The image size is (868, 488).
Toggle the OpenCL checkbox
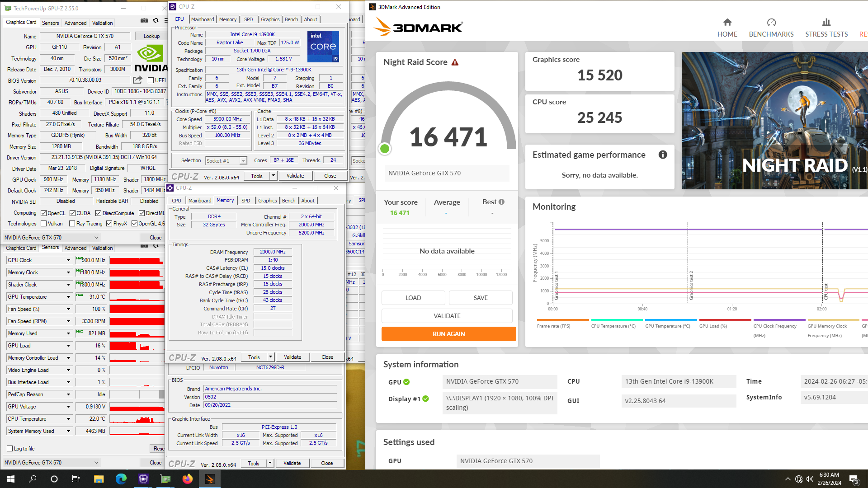tap(43, 213)
